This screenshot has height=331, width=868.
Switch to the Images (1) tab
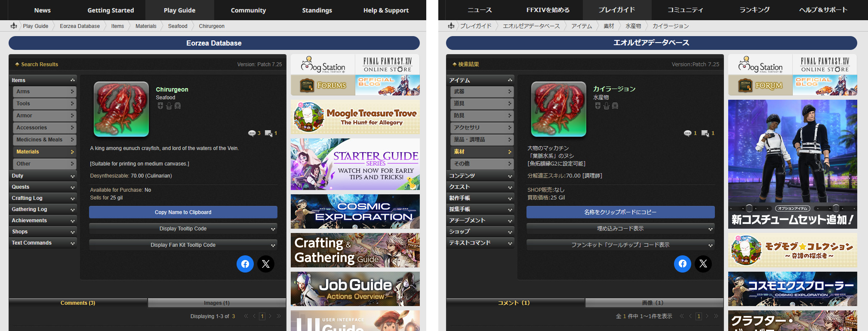click(x=217, y=303)
